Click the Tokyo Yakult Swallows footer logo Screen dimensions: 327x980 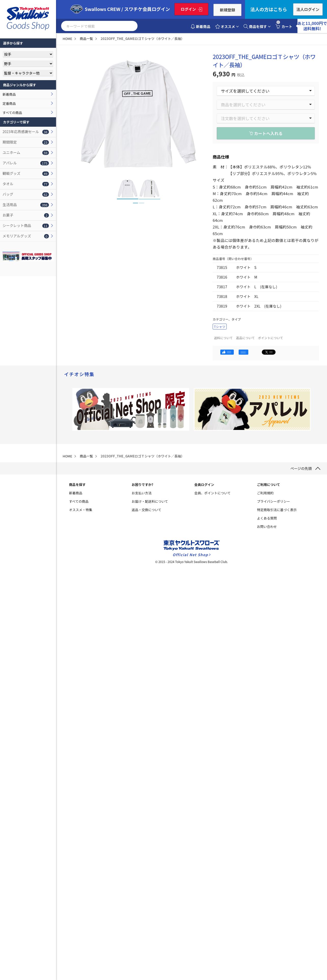tap(191, 545)
